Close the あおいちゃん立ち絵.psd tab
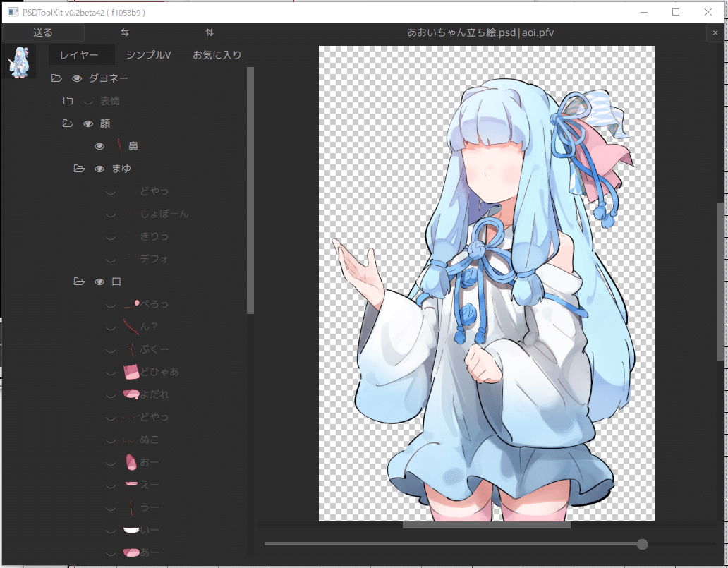The image size is (728, 568). coord(715,32)
